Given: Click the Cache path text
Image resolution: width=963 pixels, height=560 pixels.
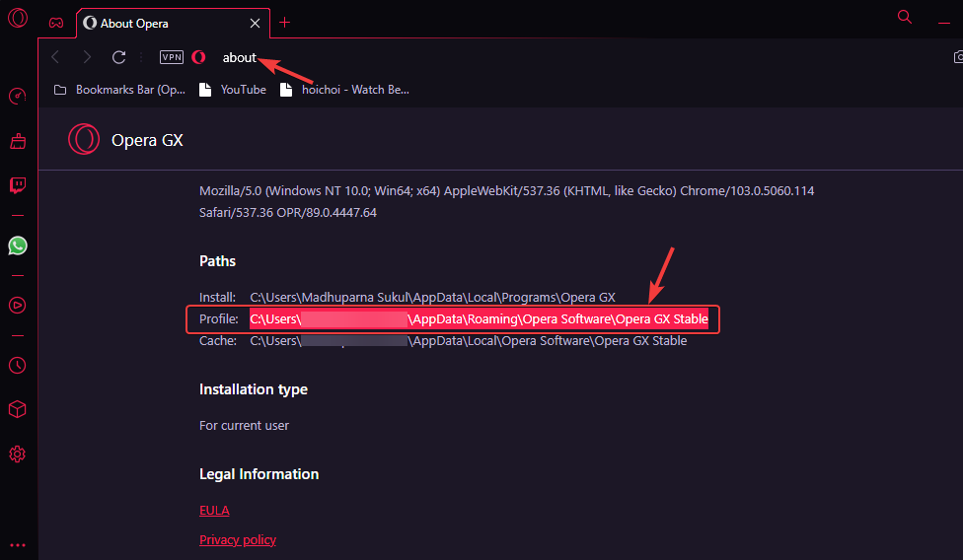Looking at the screenshot, I should click(x=468, y=341).
